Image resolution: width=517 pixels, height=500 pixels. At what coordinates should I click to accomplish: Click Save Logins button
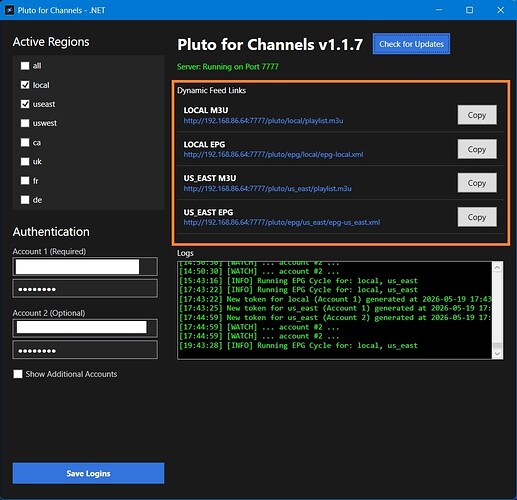tap(88, 473)
